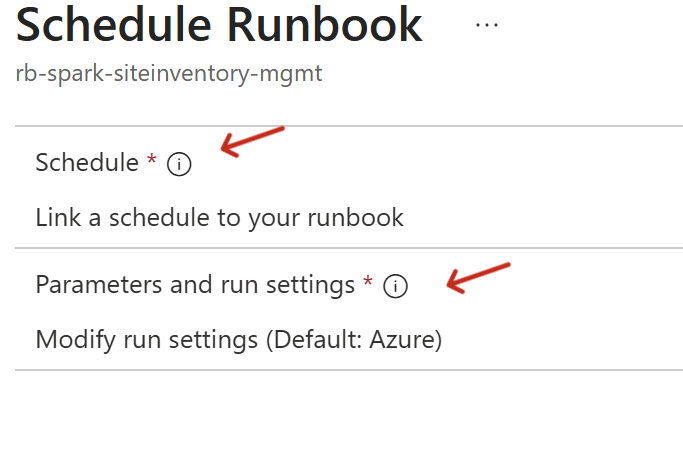Click the red arrow pointing at Parameters info

(x=478, y=277)
